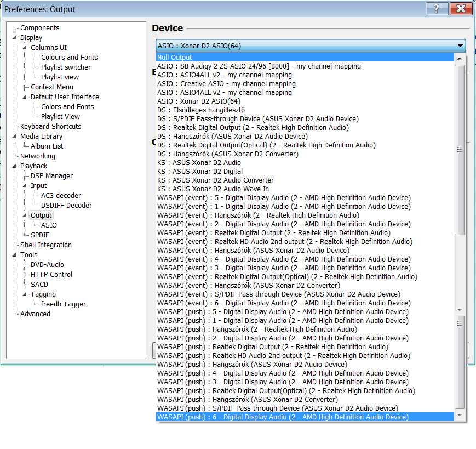
Task: Open Playlist view under Columns UI
Action: click(60, 77)
